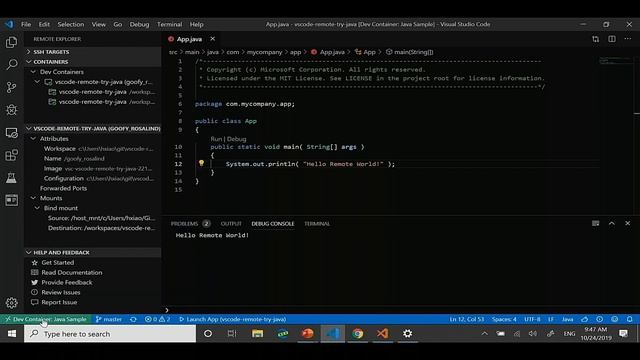The height and width of the screenshot is (360, 640).
Task: Open the bottom activity bar panel icon
Action: (x=11, y=200)
